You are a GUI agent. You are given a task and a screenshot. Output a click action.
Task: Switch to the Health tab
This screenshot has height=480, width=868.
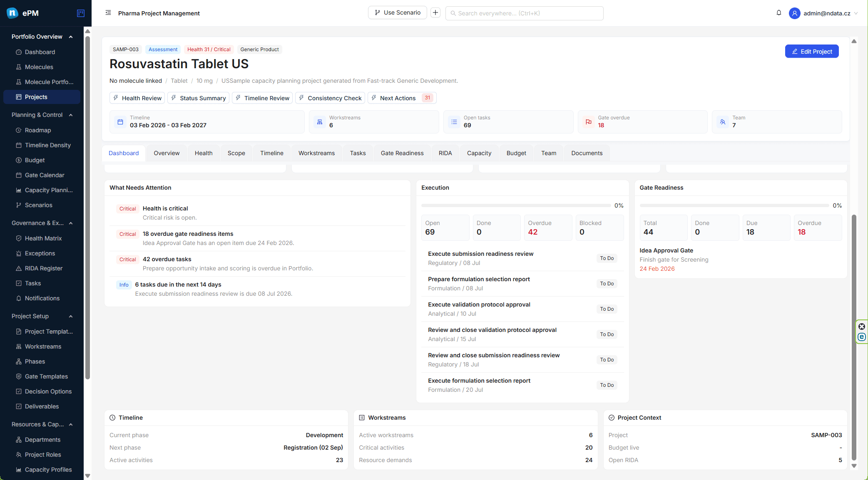tap(204, 153)
